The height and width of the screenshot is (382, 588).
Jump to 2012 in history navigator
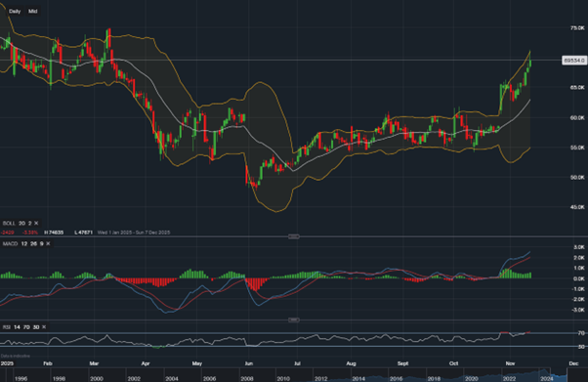click(x=321, y=379)
